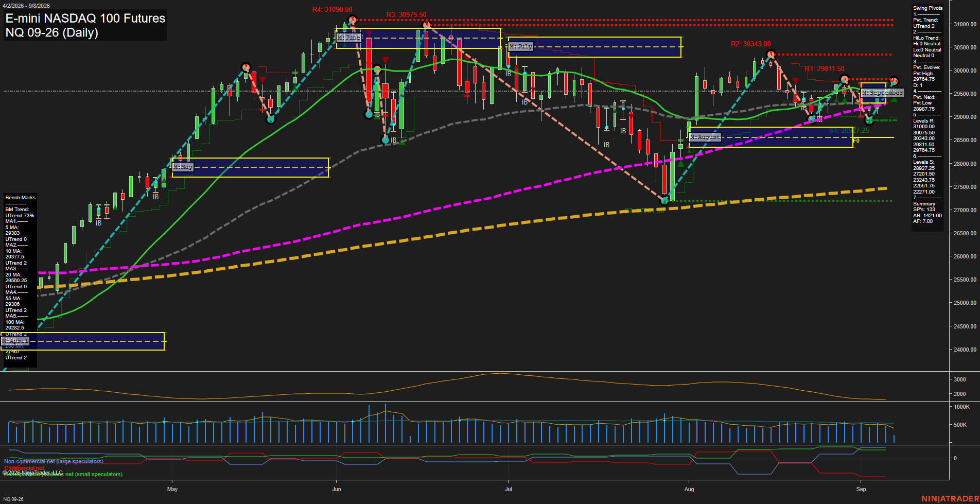Image resolution: width=980 pixels, height=504 pixels.
Task: Click the green S1 support label
Action: point(849,131)
